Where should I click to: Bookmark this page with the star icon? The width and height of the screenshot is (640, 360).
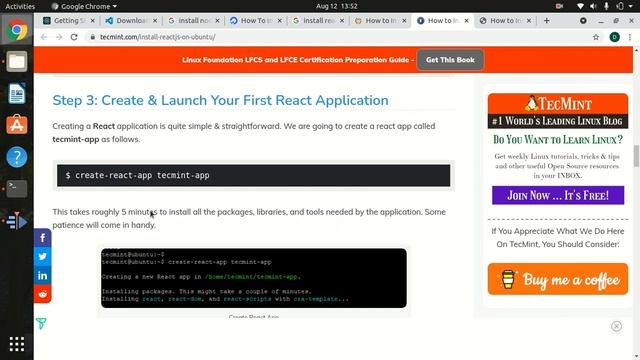coord(596,37)
